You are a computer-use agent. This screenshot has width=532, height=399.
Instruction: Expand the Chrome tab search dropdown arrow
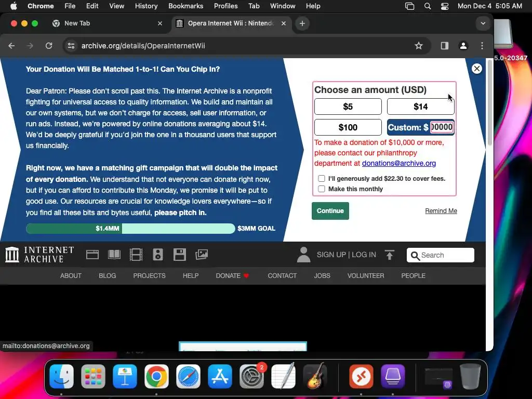(x=483, y=23)
